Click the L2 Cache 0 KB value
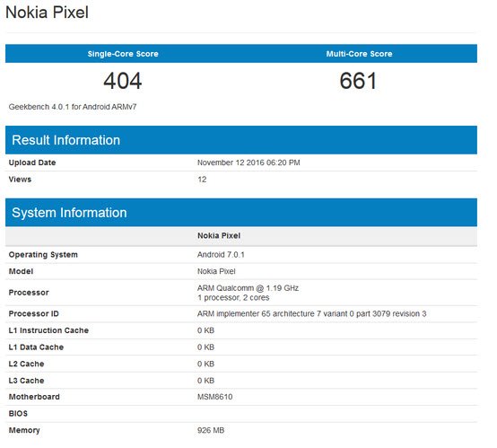 point(205,364)
